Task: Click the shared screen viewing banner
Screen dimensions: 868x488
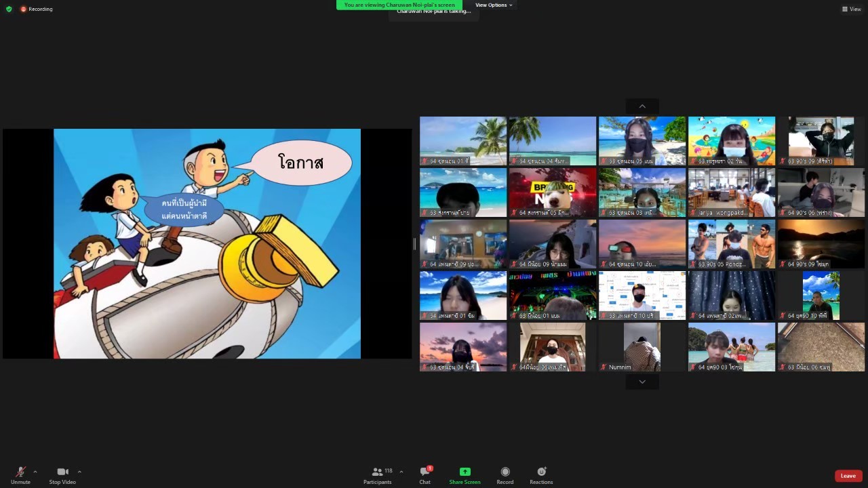Action: [x=399, y=5]
